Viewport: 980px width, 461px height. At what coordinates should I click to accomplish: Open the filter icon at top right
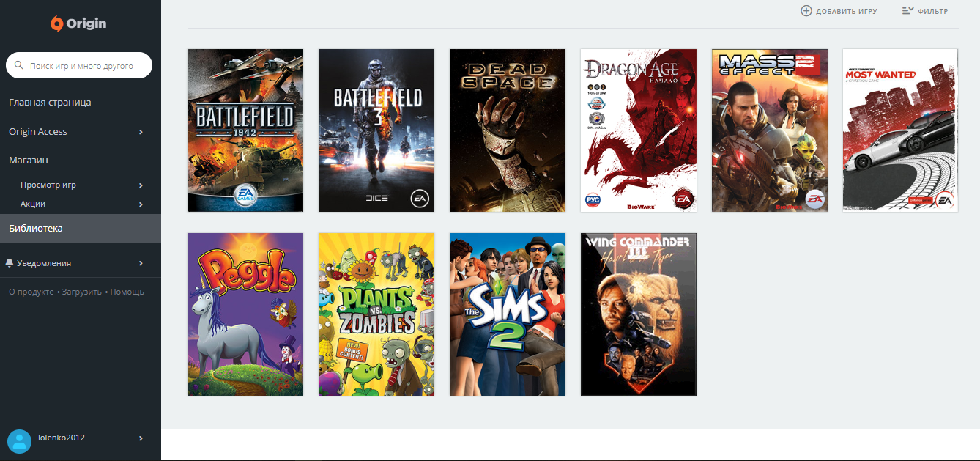coord(907,11)
